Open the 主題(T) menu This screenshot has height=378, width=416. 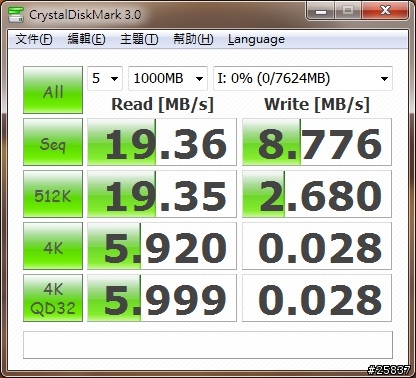(139, 39)
